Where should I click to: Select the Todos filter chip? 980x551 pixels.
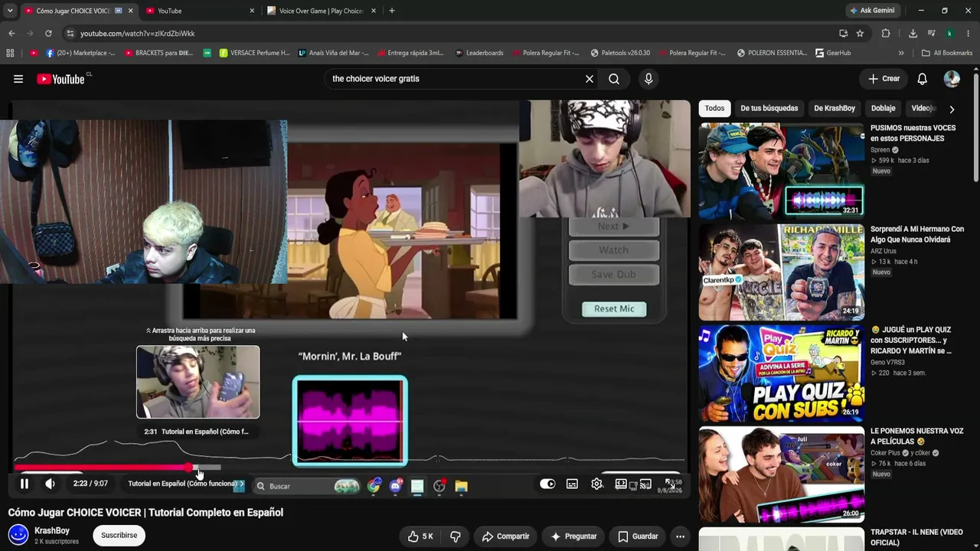coord(714,109)
